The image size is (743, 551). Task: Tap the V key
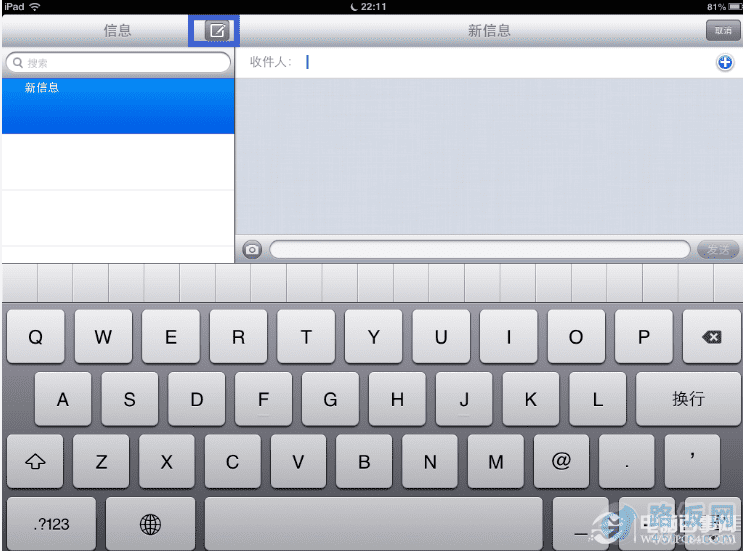[298, 461]
